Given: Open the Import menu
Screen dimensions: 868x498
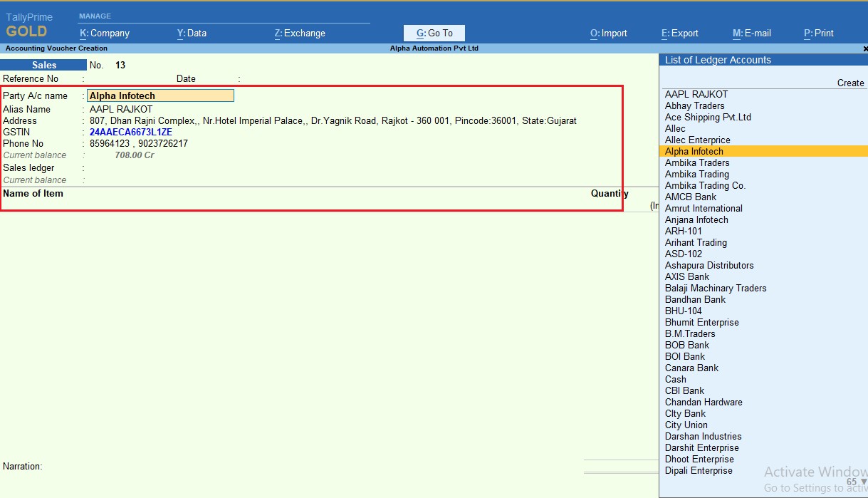Looking at the screenshot, I should coord(609,33).
